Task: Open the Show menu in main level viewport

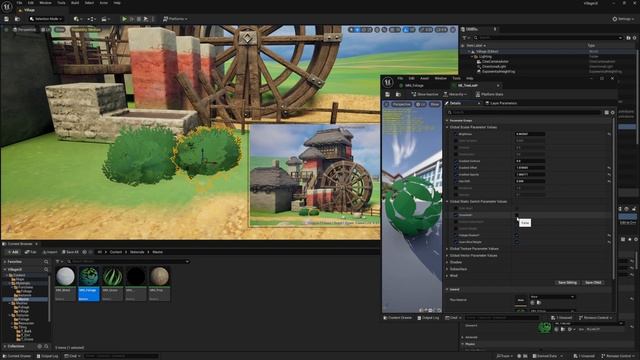Action: (x=60, y=29)
